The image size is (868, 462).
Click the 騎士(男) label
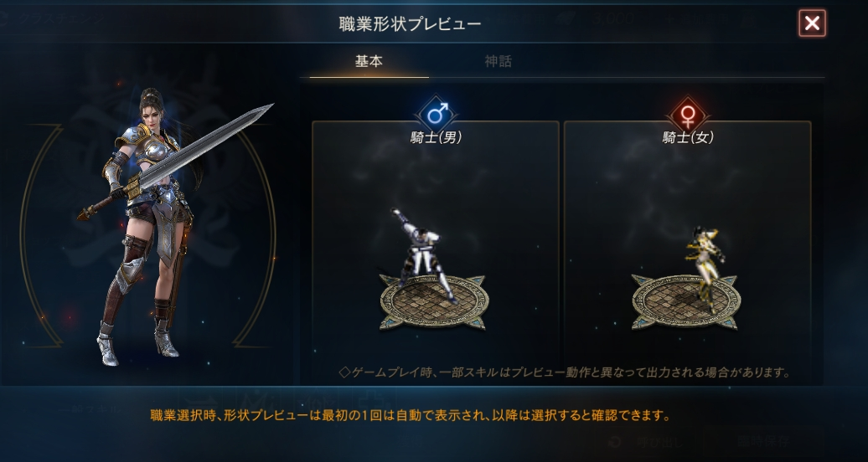[437, 138]
